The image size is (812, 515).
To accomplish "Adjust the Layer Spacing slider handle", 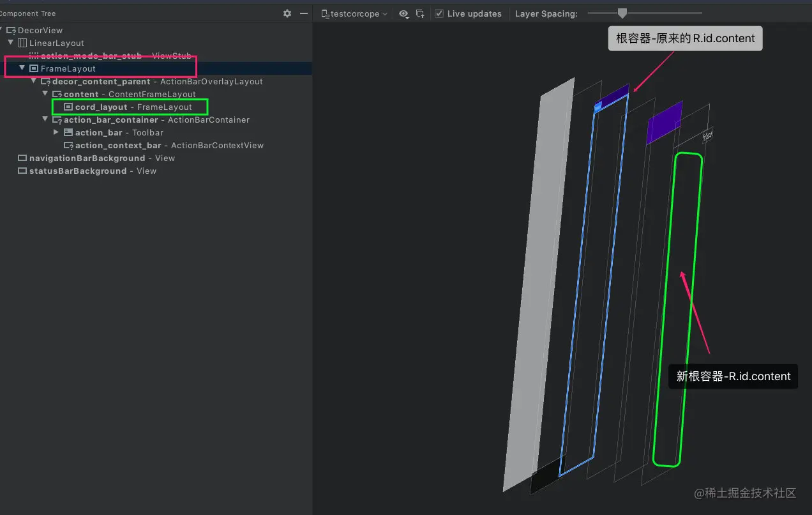I will tap(622, 13).
